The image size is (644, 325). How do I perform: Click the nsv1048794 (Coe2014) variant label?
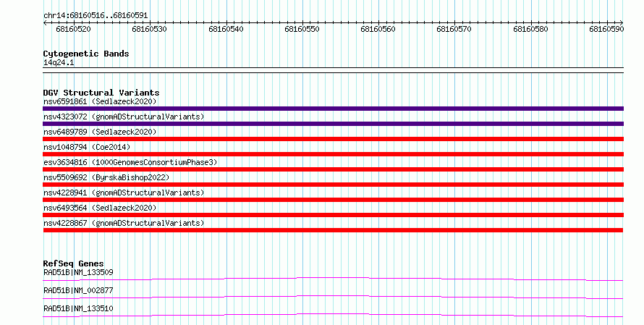click(87, 147)
